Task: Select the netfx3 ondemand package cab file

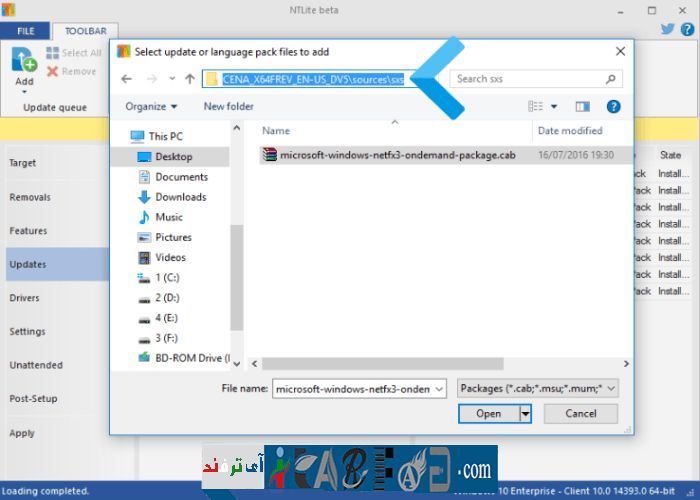Action: (397, 155)
